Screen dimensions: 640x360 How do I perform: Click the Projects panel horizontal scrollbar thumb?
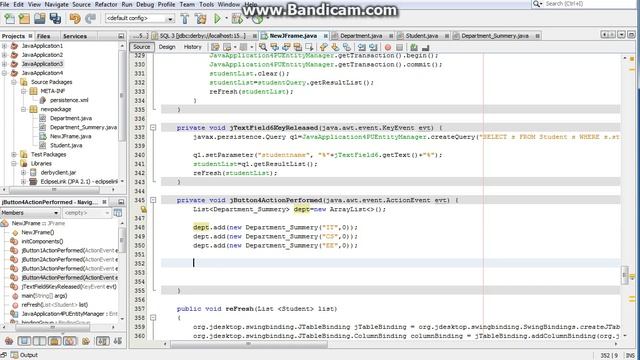[54, 190]
